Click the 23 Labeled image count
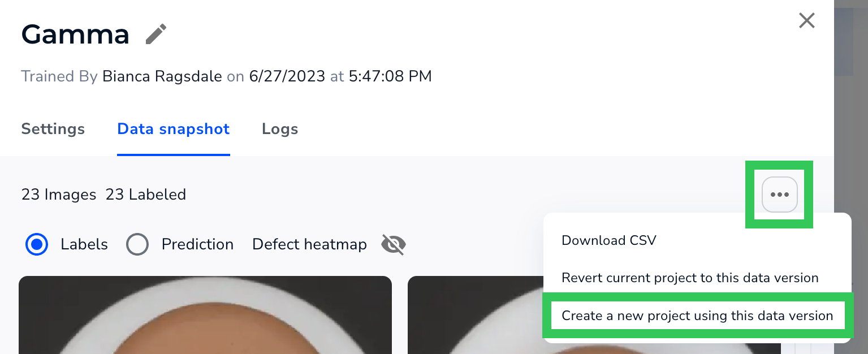 click(x=146, y=195)
